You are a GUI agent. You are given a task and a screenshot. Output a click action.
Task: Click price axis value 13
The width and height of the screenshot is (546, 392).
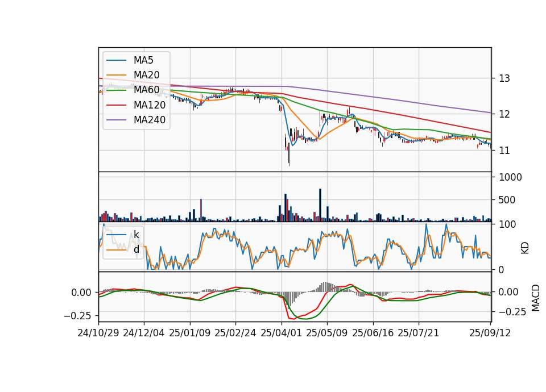[504, 78]
